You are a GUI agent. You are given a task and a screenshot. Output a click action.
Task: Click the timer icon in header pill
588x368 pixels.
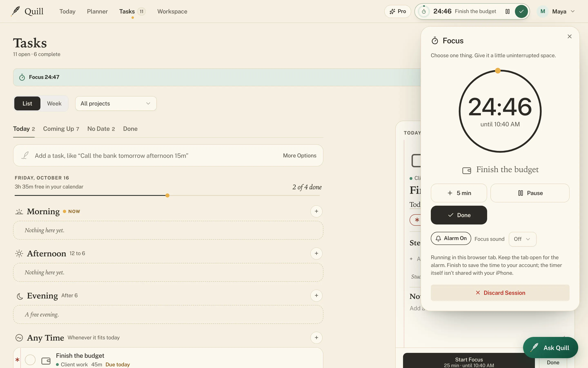pos(424,11)
